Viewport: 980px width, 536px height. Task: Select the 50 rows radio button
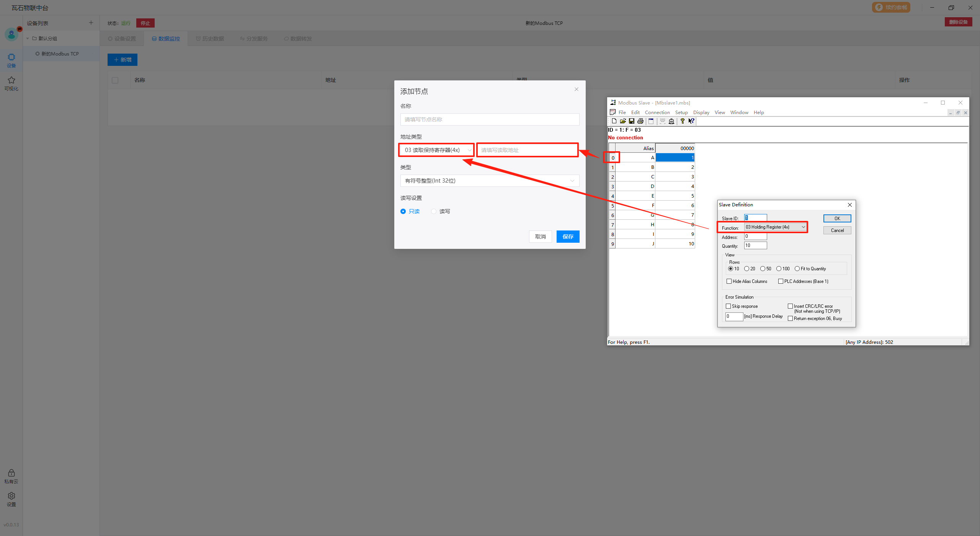tap(763, 269)
